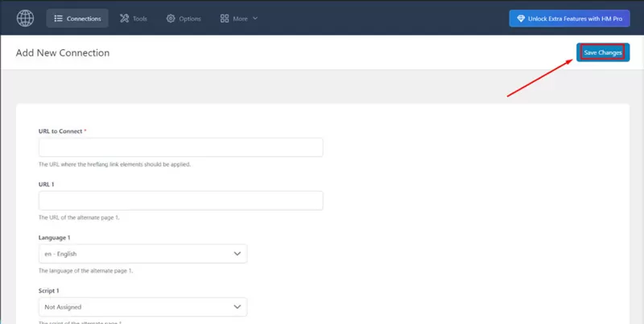
Task: Click the chevron arrow in Not Assigned select
Action: (x=237, y=307)
